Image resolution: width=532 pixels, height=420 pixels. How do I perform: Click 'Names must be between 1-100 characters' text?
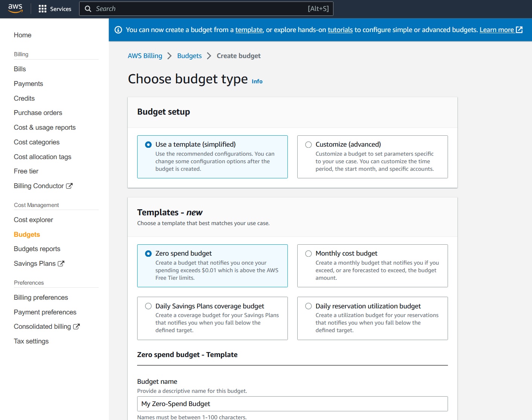pyautogui.click(x=192, y=417)
